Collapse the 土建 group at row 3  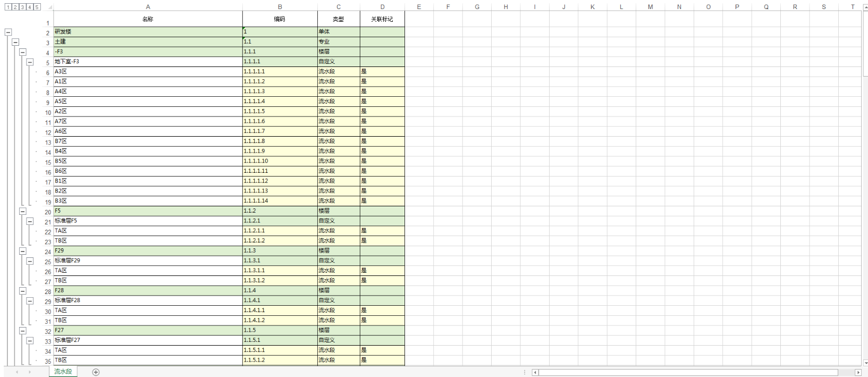(15, 42)
